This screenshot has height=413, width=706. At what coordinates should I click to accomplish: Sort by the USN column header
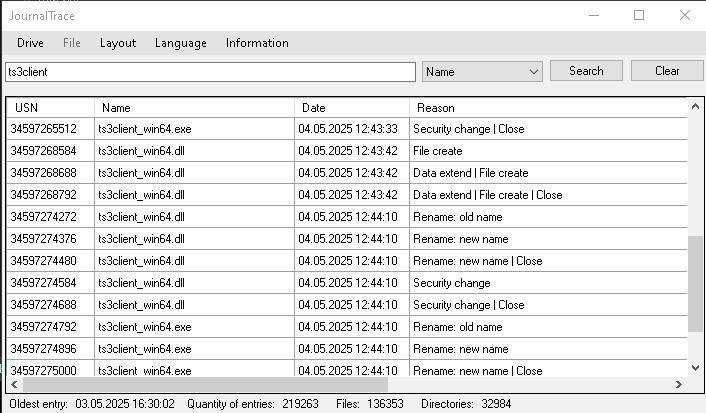click(50, 108)
